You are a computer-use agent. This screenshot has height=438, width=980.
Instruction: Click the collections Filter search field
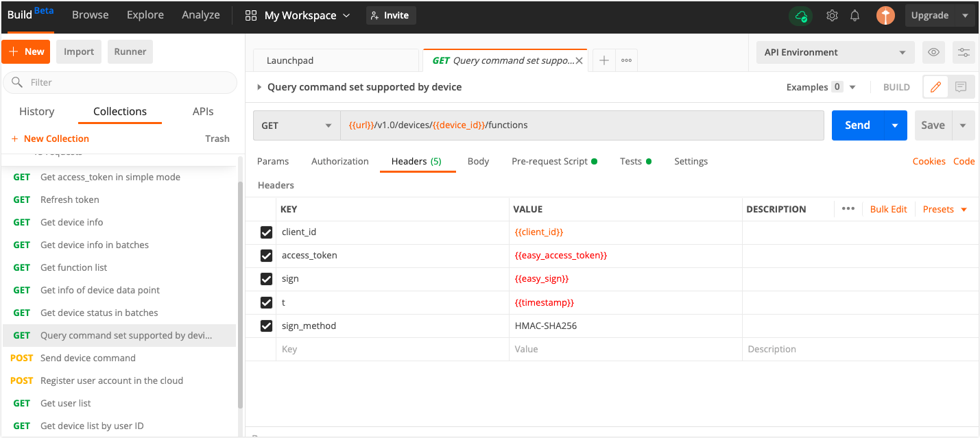120,82
